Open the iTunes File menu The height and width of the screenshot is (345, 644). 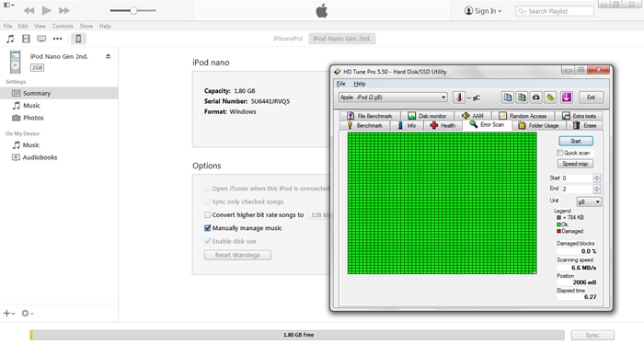(x=7, y=26)
